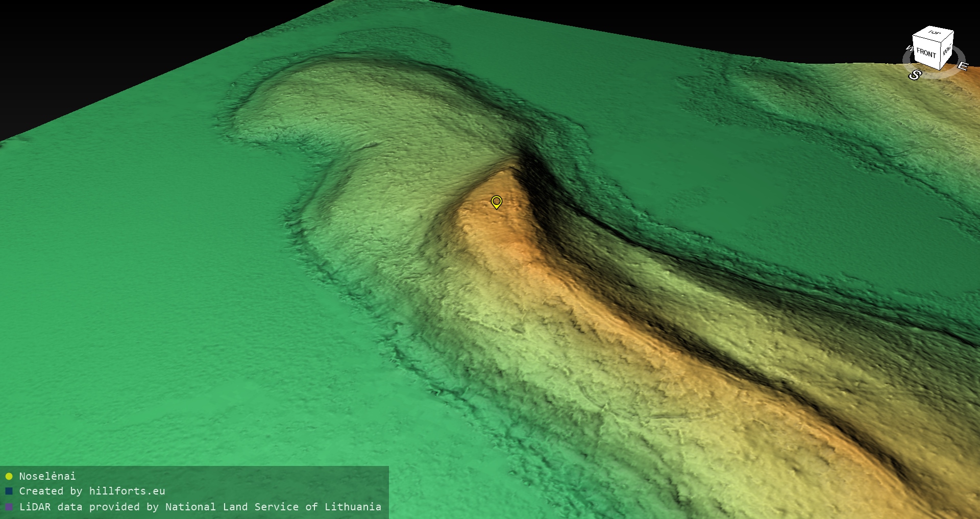Rotate view using the E compass letter
Screen dimensions: 980x519
pos(962,66)
